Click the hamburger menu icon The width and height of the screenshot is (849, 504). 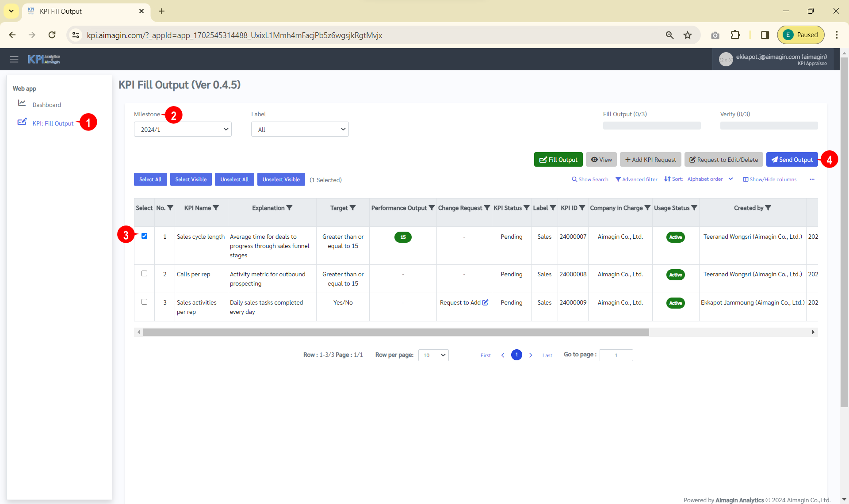[x=14, y=59]
